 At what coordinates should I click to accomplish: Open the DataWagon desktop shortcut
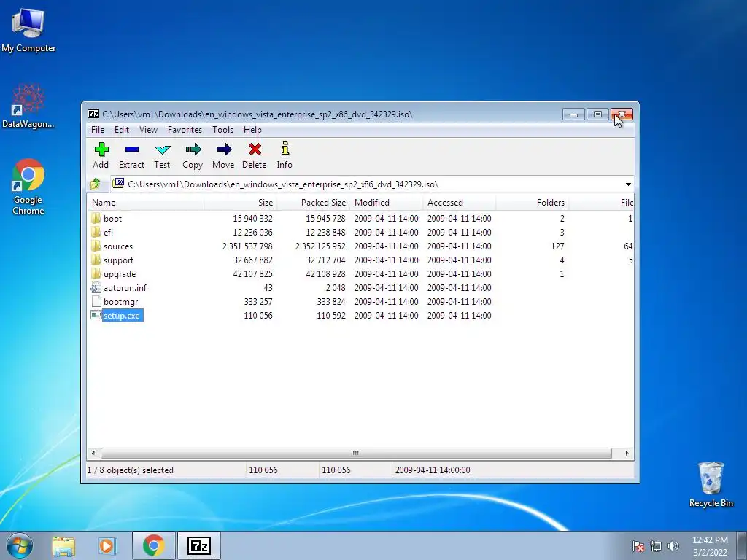pos(28,106)
